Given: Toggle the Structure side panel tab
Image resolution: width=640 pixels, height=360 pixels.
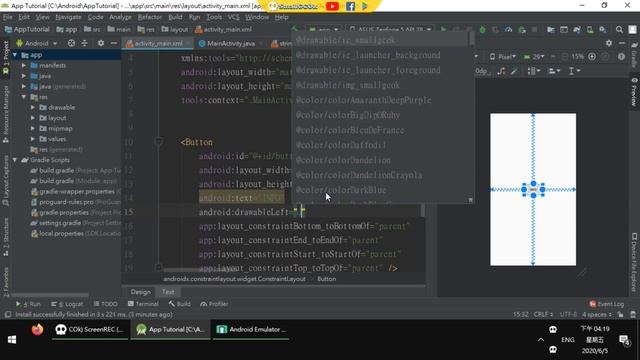Looking at the screenshot, I should [x=6, y=237].
